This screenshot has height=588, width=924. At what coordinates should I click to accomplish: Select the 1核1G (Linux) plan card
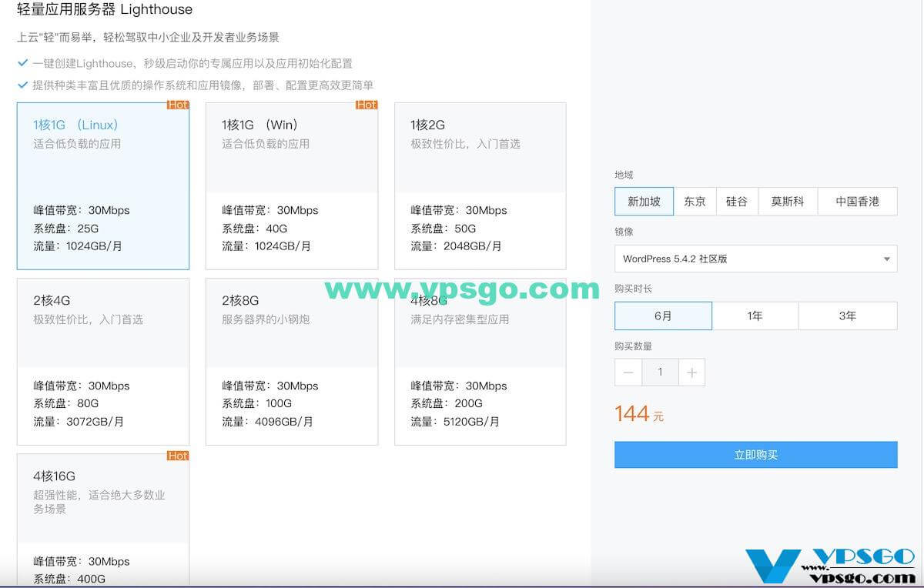tap(103, 186)
